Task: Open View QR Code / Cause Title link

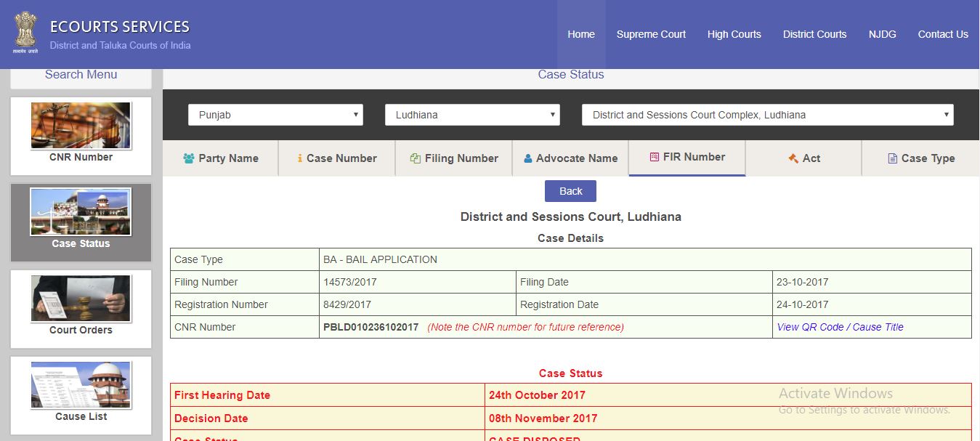Action: coord(840,327)
